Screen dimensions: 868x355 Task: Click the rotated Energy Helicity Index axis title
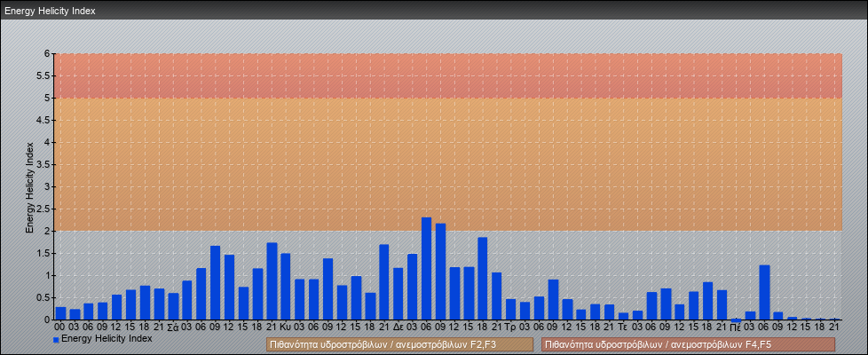pos(30,188)
